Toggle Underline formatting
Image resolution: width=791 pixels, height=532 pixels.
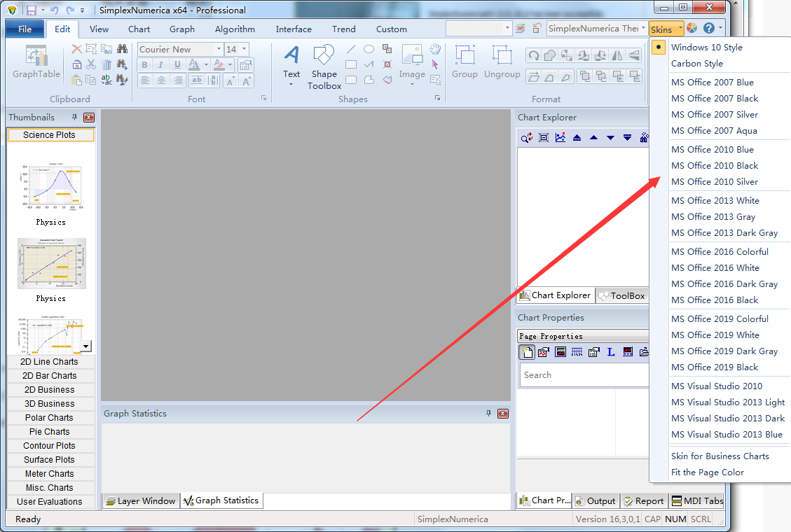pyautogui.click(x=177, y=64)
